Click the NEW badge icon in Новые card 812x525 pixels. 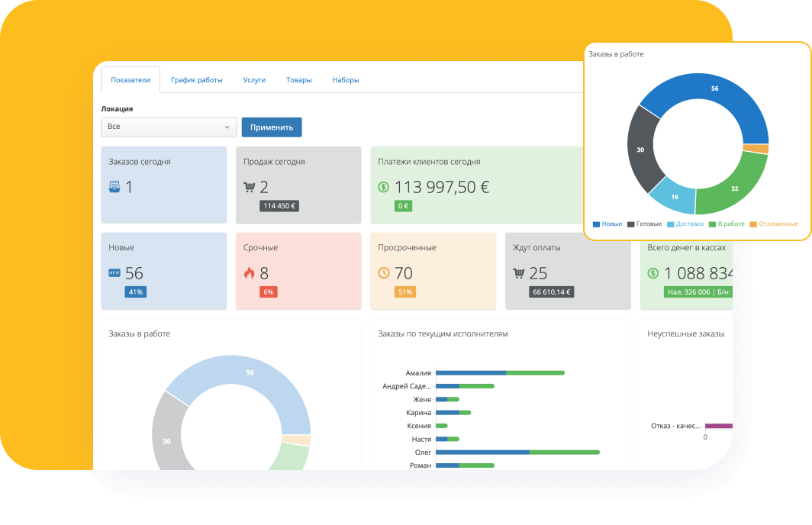[x=114, y=272]
